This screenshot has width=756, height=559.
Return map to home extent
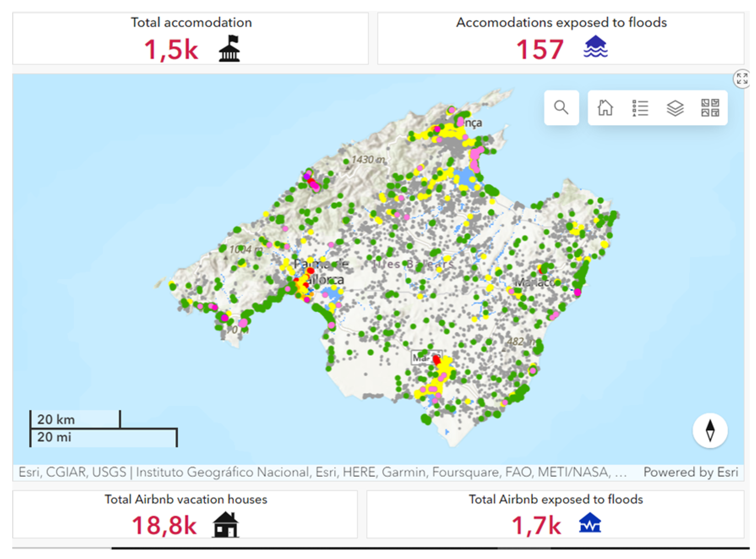[605, 108]
